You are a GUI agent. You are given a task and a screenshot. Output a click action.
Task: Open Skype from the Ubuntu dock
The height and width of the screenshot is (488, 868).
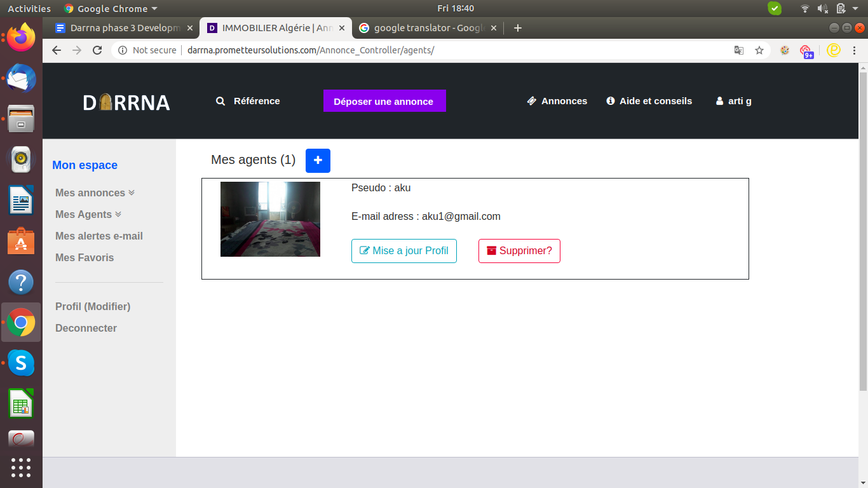(x=21, y=363)
